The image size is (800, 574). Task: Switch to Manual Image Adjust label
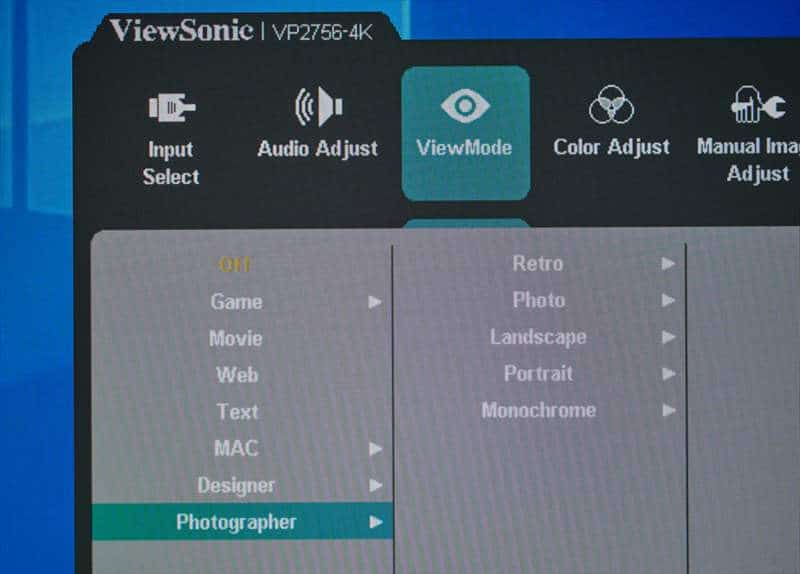click(x=748, y=160)
